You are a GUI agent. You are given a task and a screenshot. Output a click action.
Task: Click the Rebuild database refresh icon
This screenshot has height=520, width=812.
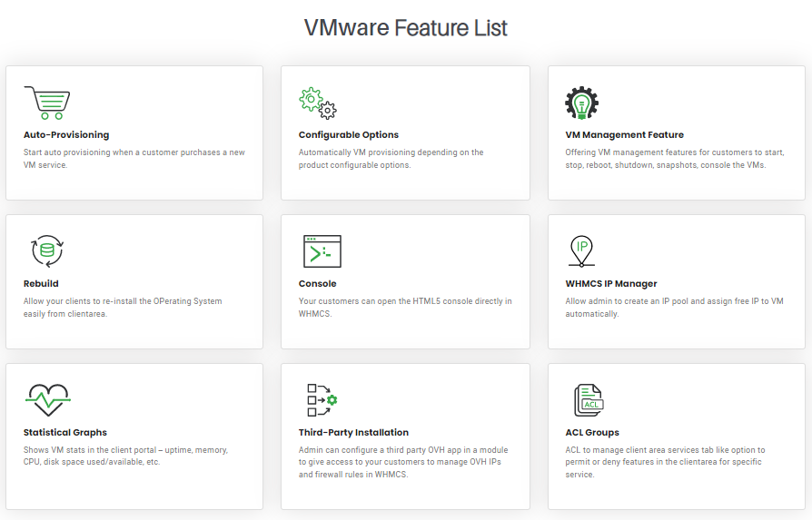[x=47, y=251]
